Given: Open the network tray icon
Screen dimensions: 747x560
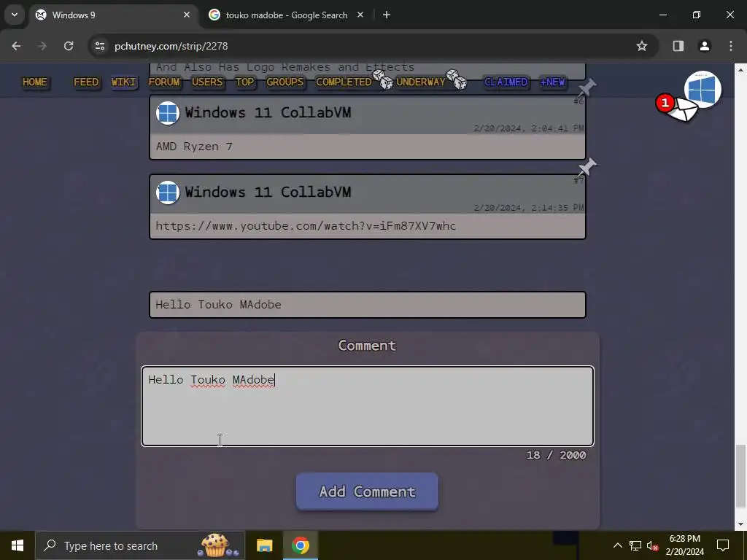Looking at the screenshot, I should pos(635,545).
